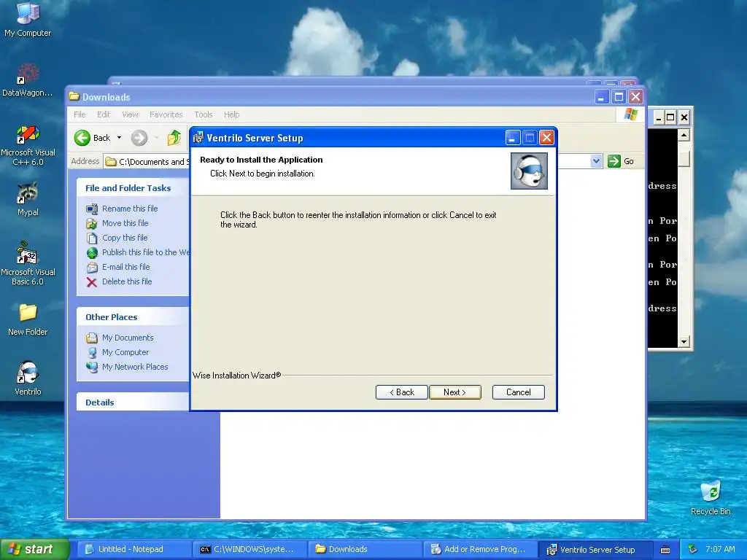Viewport: 747px width, 560px height.
Task: Click the Ventrilo headset logo in setup
Action: [x=529, y=171]
